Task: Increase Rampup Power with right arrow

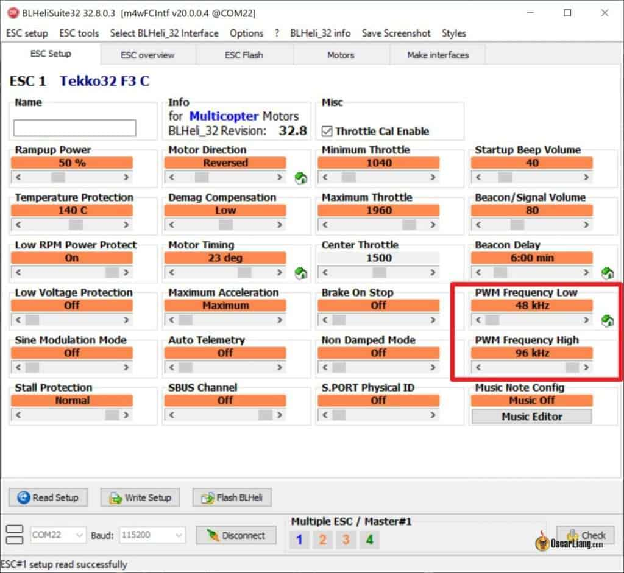Action: (126, 177)
